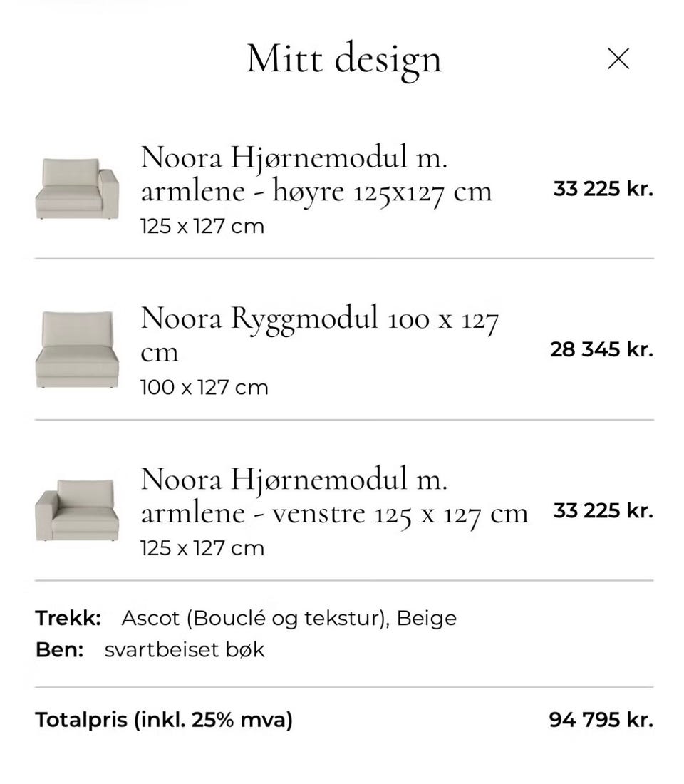The width and height of the screenshot is (684, 784).
Task: Click the Ascot Bouclé Beige fabric value
Action: point(289,619)
